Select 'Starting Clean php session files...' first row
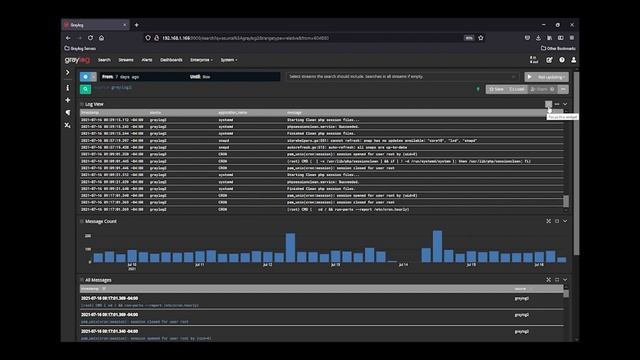Screen dimensions: 640x360 [x=322, y=120]
